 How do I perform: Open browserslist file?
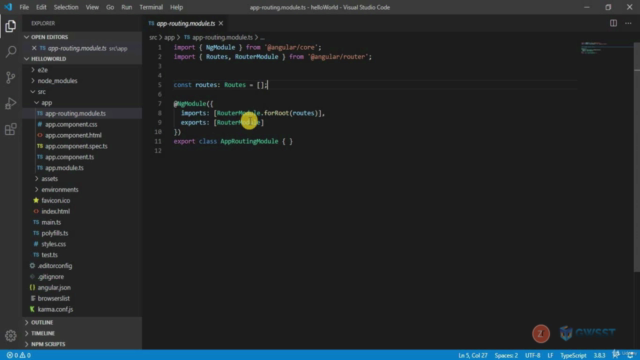coord(82,298)
